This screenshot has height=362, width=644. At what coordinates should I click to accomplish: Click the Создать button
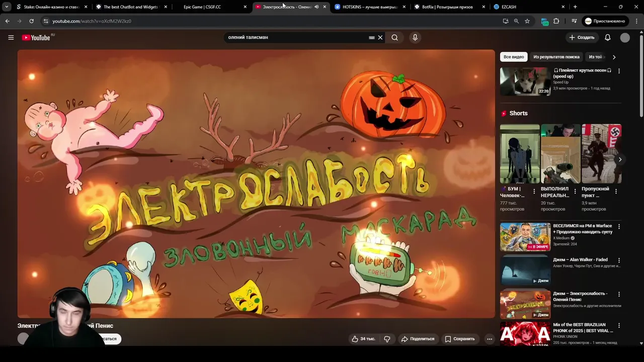click(582, 37)
